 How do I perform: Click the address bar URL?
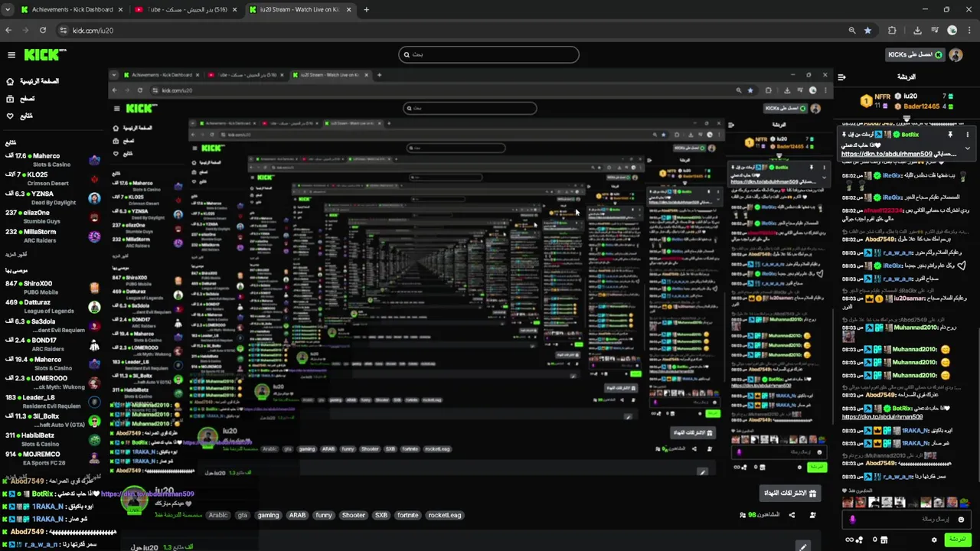[x=93, y=31]
